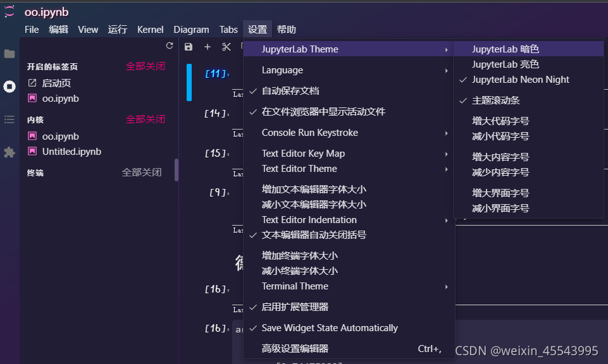Expand Language submenu
The height and width of the screenshot is (364, 608).
point(349,70)
